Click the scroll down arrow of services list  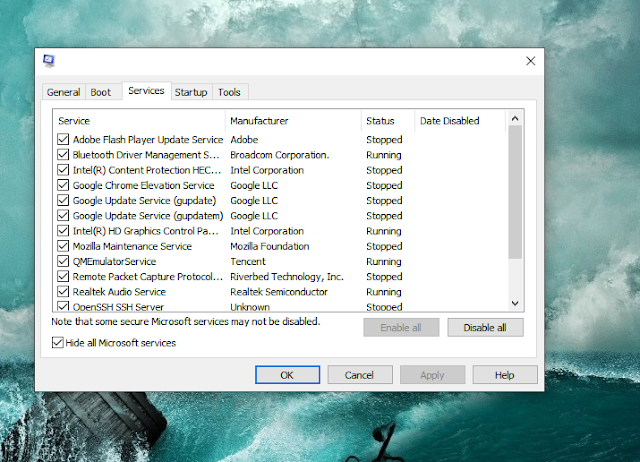click(515, 303)
